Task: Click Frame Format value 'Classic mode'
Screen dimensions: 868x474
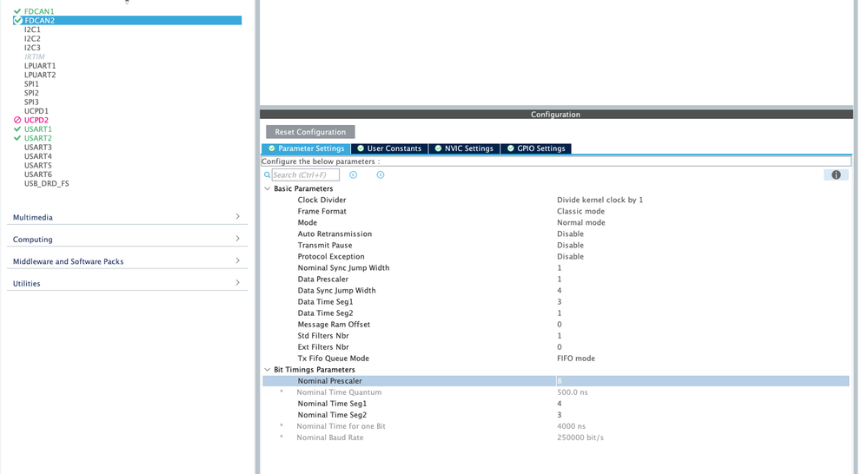Action: point(580,211)
